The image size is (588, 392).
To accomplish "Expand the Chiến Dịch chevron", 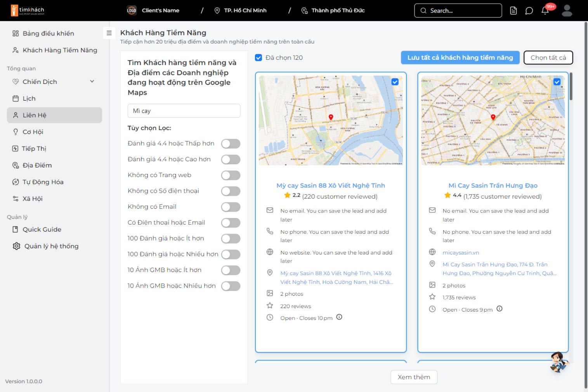I will tap(92, 82).
